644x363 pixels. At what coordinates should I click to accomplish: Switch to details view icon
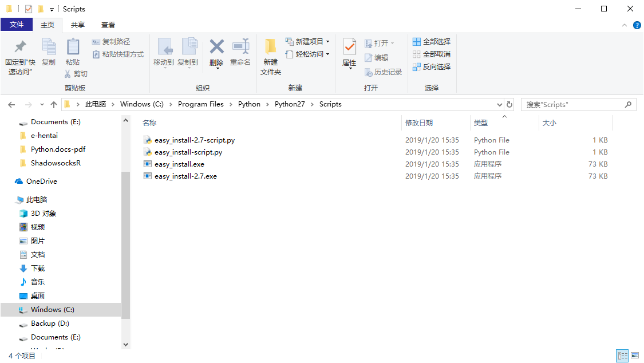(x=623, y=356)
